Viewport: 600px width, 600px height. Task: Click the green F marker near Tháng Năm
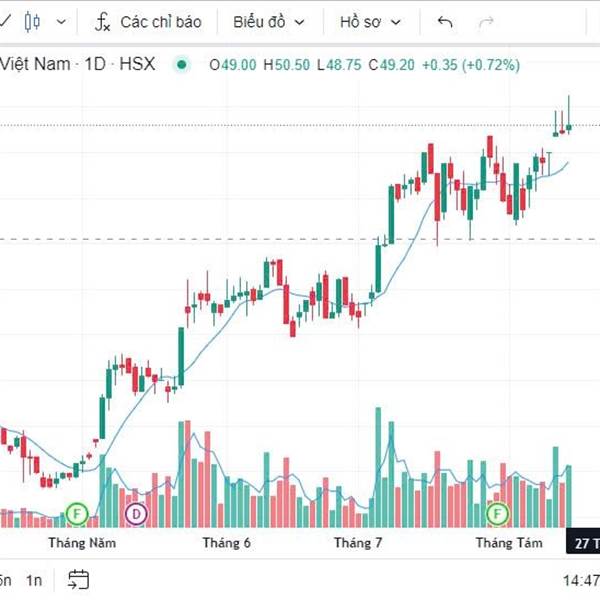click(77, 514)
